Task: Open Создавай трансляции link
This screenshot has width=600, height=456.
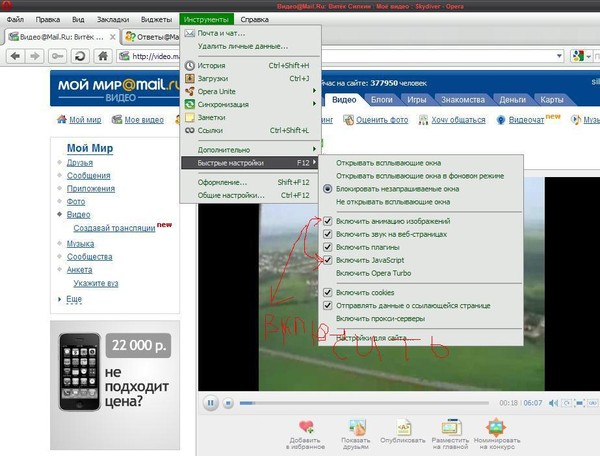Action: (x=114, y=228)
